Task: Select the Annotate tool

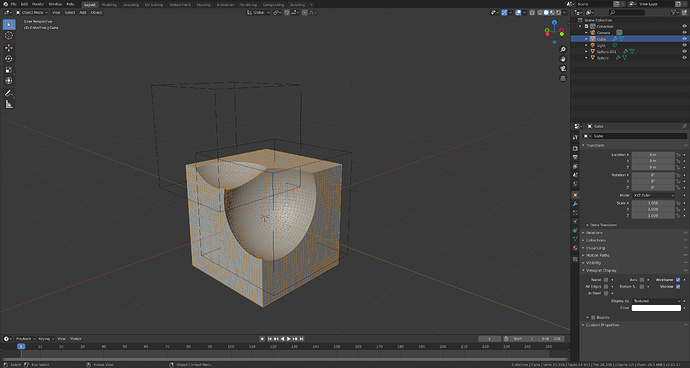Action: 9,93
